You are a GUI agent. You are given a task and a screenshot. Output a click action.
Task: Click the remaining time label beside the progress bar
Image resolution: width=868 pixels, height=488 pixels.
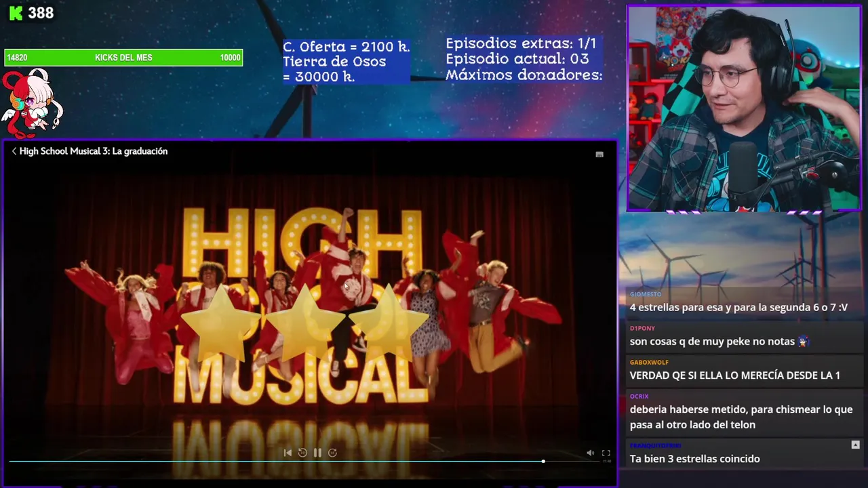(607, 461)
